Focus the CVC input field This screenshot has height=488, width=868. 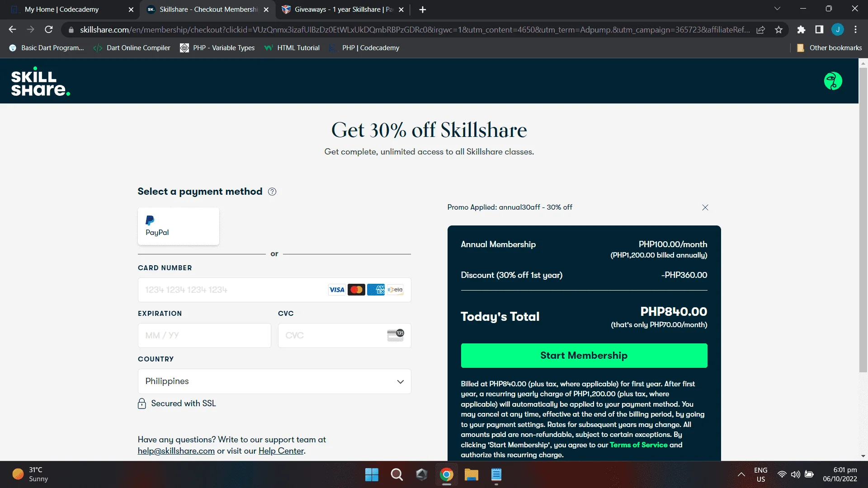tap(344, 335)
